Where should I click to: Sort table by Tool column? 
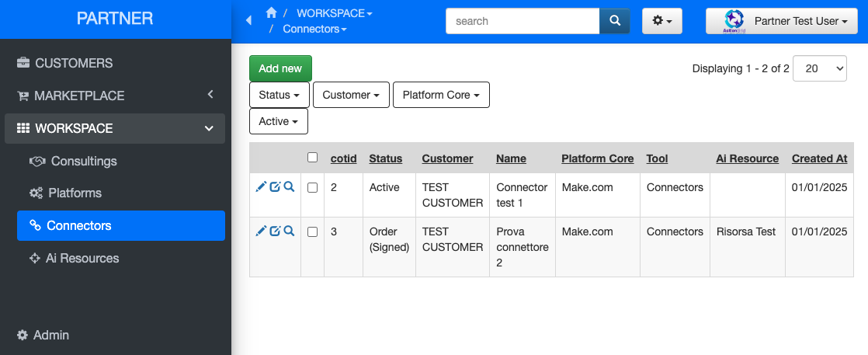click(x=657, y=158)
